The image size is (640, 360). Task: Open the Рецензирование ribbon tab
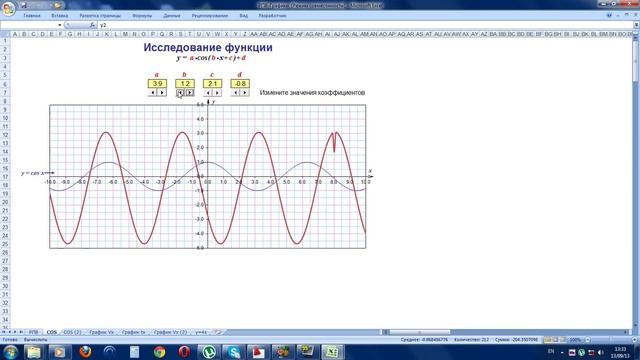(x=209, y=16)
